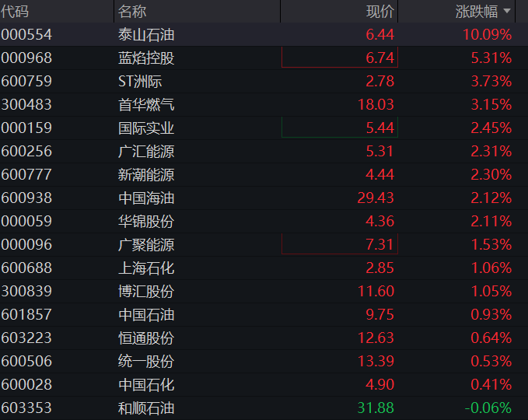Image resolution: width=528 pixels, height=420 pixels.
Task: Select 和顺石油 stock name
Action: tap(146, 408)
